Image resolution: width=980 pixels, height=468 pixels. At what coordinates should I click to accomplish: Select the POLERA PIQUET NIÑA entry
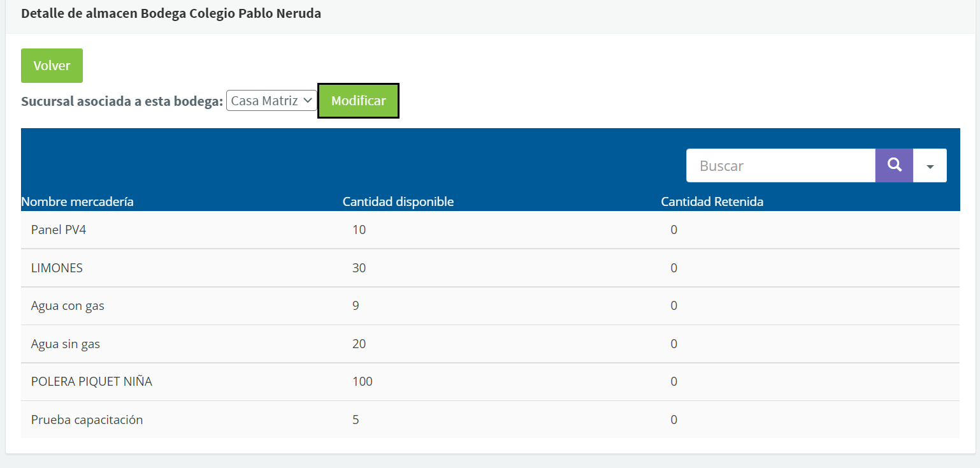(x=92, y=381)
